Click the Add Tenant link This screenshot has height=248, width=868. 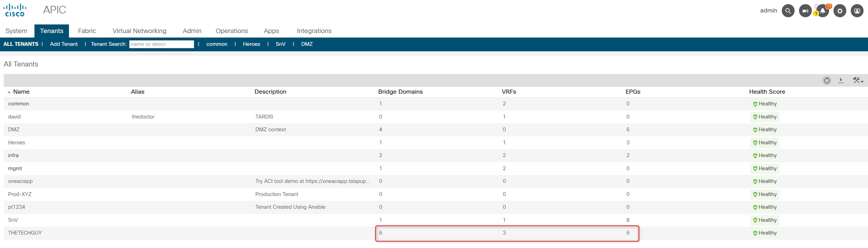[64, 44]
